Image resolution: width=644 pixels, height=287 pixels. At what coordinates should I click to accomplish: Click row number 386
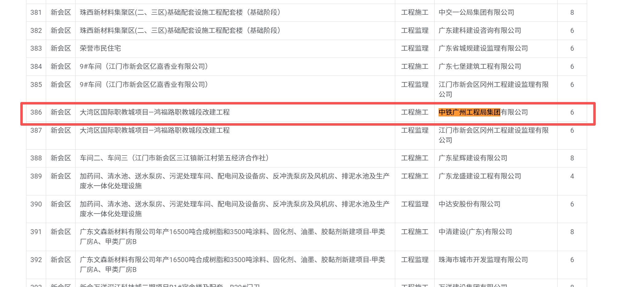pyautogui.click(x=36, y=112)
